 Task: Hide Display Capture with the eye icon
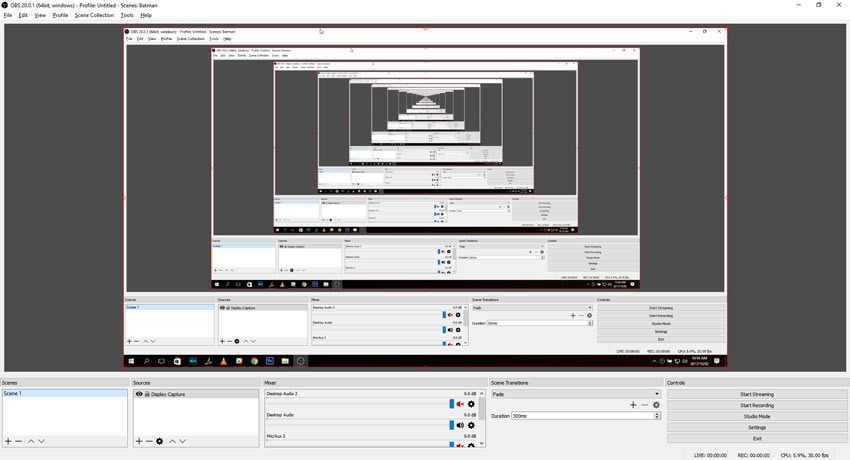pos(139,394)
